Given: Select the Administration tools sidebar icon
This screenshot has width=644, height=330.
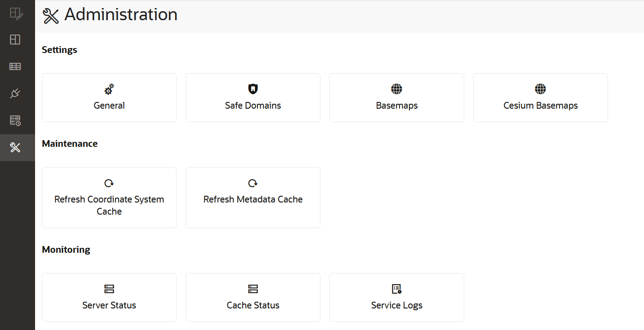Looking at the screenshot, I should (x=15, y=147).
